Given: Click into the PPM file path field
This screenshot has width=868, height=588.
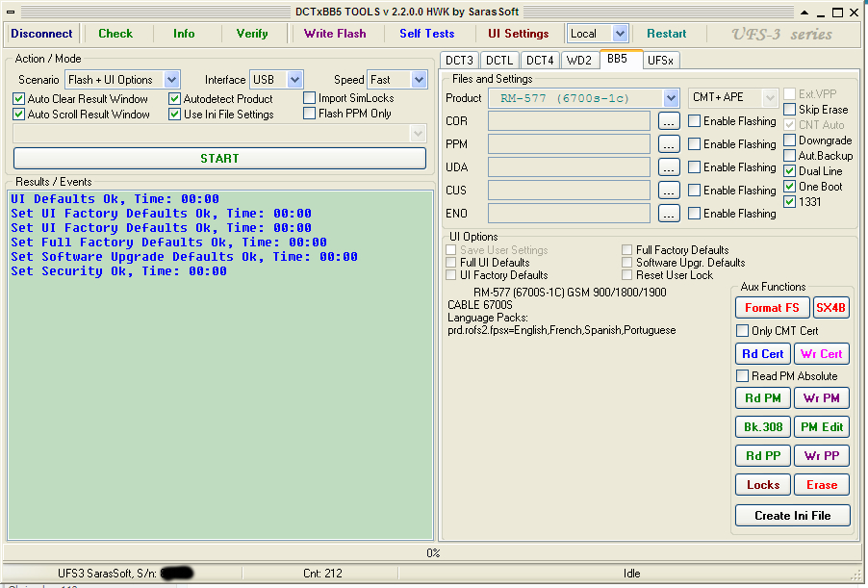Looking at the screenshot, I should (569, 144).
